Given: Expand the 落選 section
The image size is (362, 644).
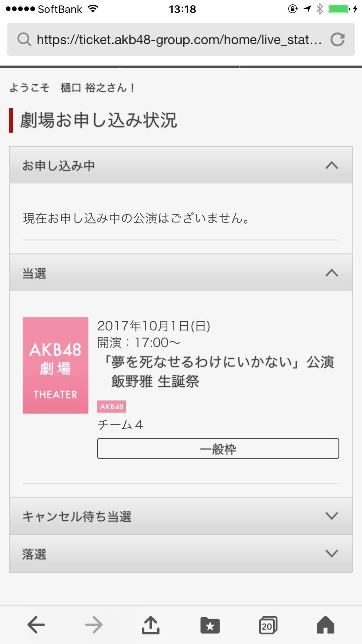Looking at the screenshot, I should coord(331,553).
